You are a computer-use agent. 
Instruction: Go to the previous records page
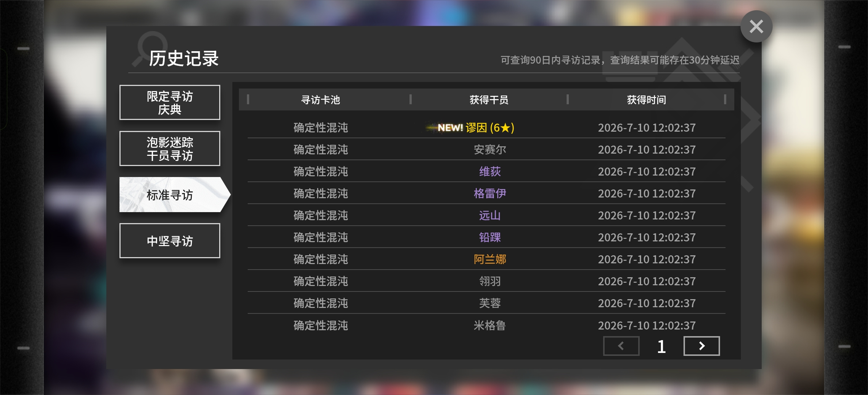coord(621,346)
